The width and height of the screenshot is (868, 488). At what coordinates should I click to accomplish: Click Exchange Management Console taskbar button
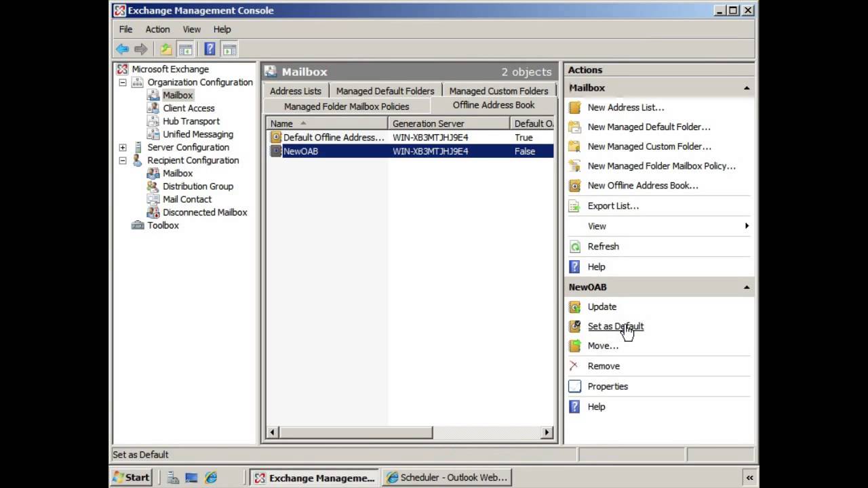[315, 478]
